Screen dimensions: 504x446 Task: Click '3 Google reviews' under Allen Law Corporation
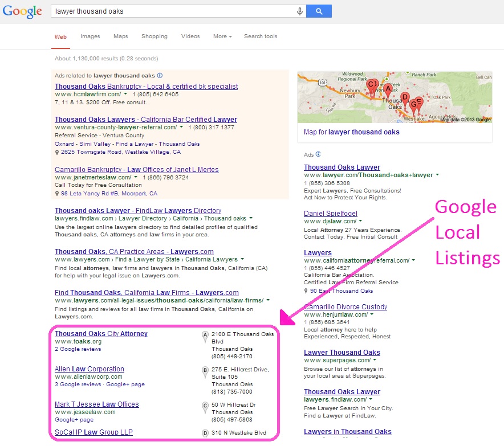tap(78, 384)
